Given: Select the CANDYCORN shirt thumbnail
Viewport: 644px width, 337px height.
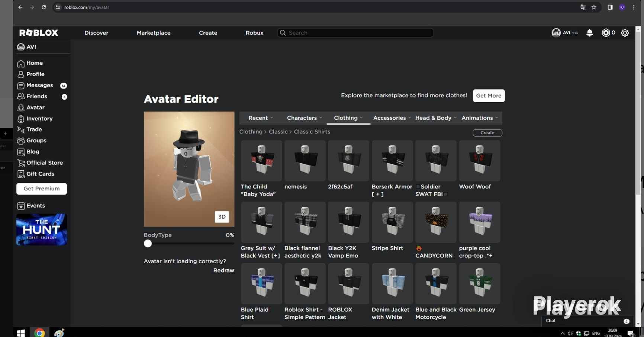Looking at the screenshot, I should pyautogui.click(x=436, y=222).
